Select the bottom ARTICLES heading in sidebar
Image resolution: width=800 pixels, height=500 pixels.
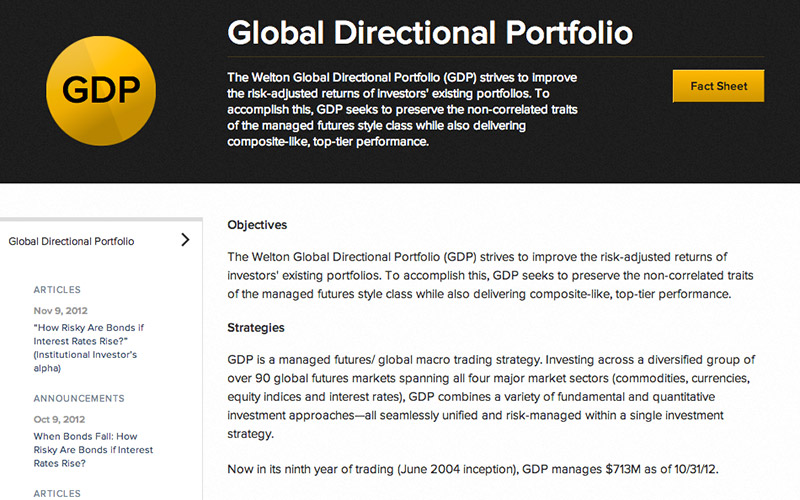coord(57,493)
